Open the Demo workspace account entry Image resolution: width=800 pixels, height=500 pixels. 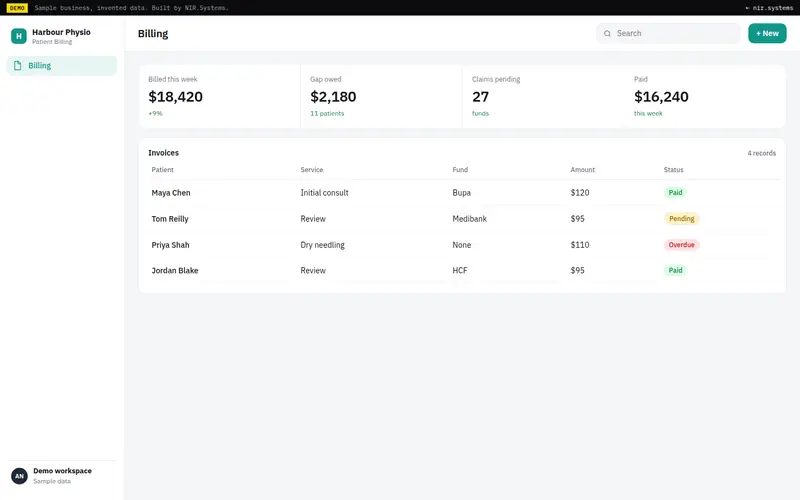click(62, 476)
